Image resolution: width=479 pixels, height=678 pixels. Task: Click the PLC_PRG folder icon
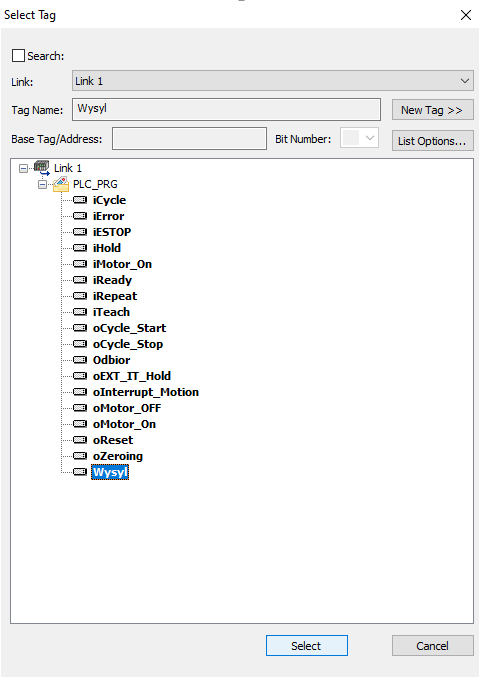click(x=61, y=184)
